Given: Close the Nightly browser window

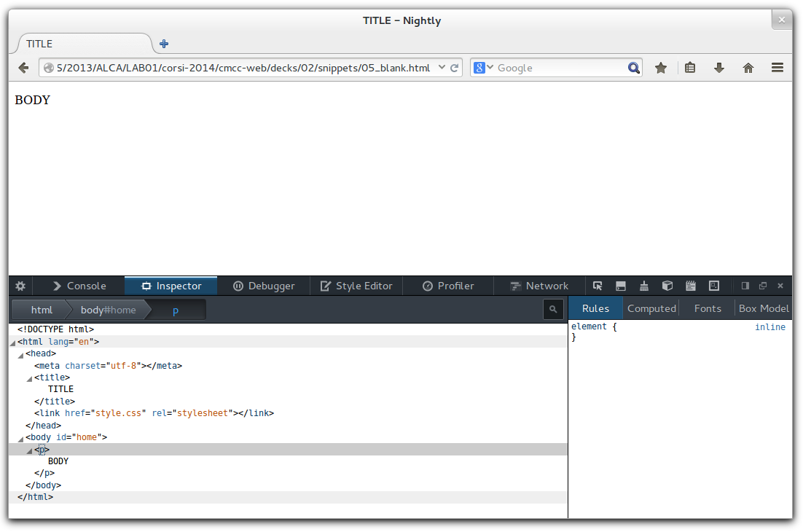Looking at the screenshot, I should point(781,20).
